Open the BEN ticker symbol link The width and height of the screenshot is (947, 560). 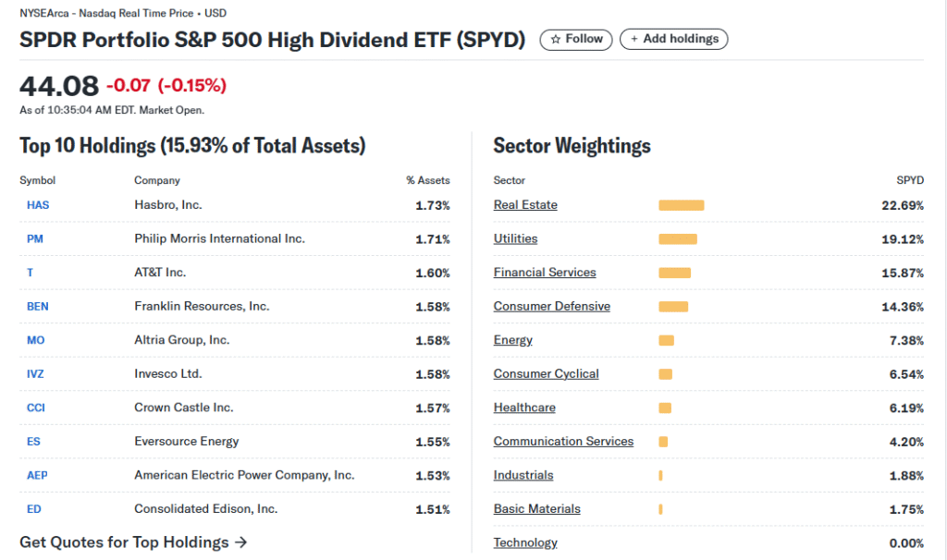click(x=38, y=307)
